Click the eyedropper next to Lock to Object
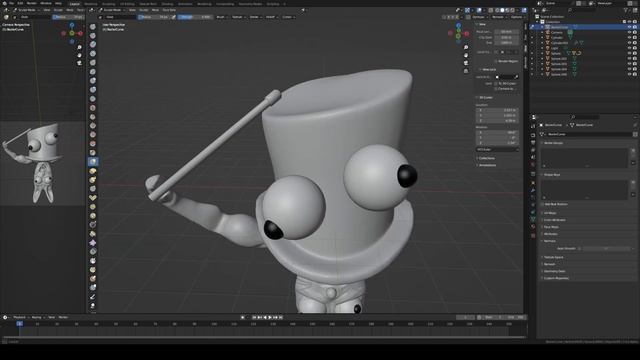Image resolution: width=640 pixels, height=360 pixels. (516, 77)
